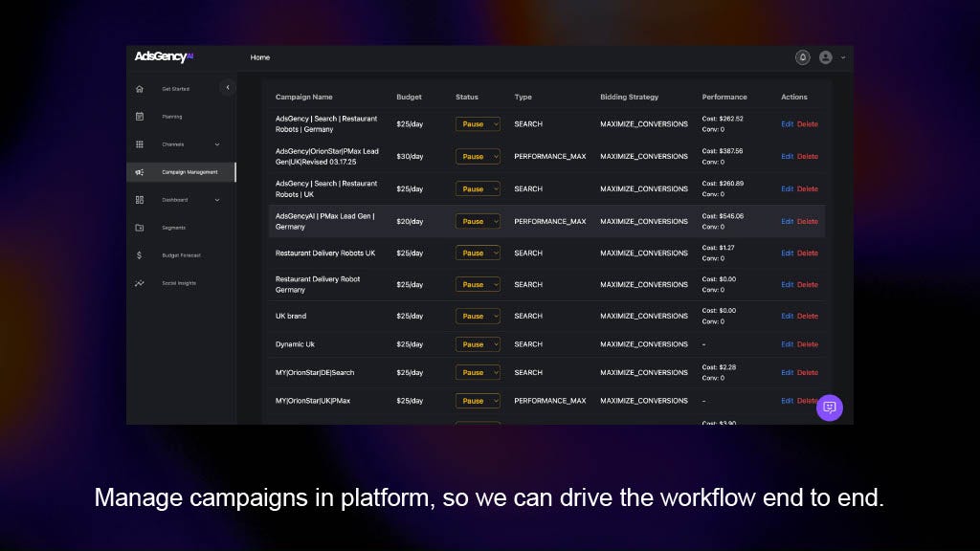Collapse the sidebar with the chevron button
This screenshot has height=551, width=980.
228,88
